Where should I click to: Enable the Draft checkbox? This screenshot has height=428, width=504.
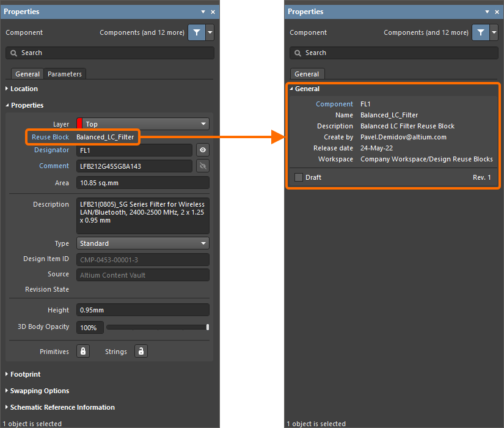point(299,177)
